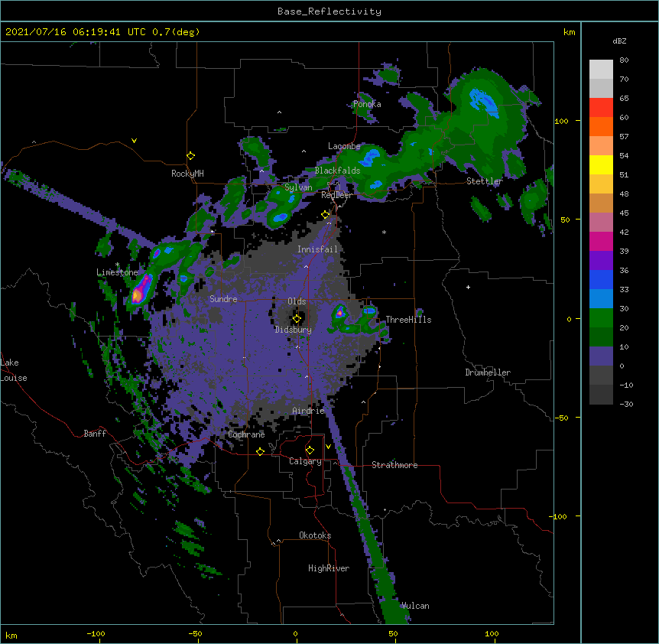Click the km unit label above vertical axis
Viewport: 659px width, 644px height.
click(570, 32)
